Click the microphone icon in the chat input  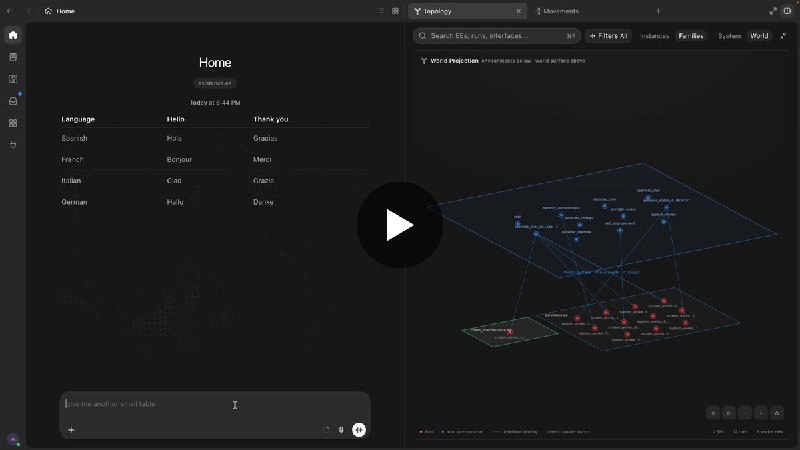[x=341, y=430]
